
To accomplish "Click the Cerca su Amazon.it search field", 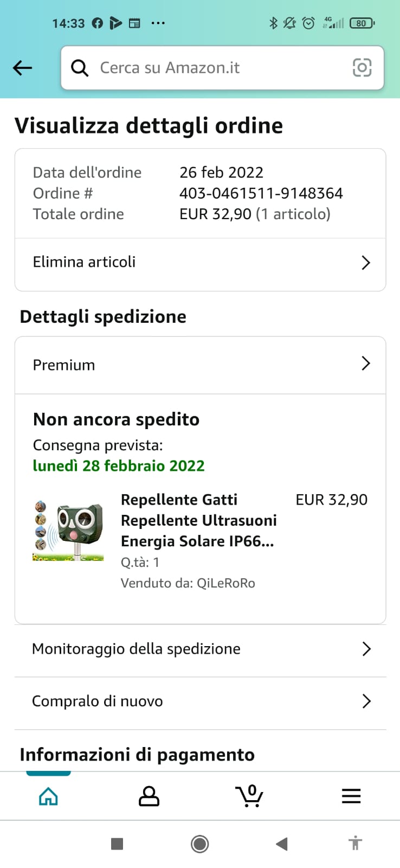I will 217,68.
